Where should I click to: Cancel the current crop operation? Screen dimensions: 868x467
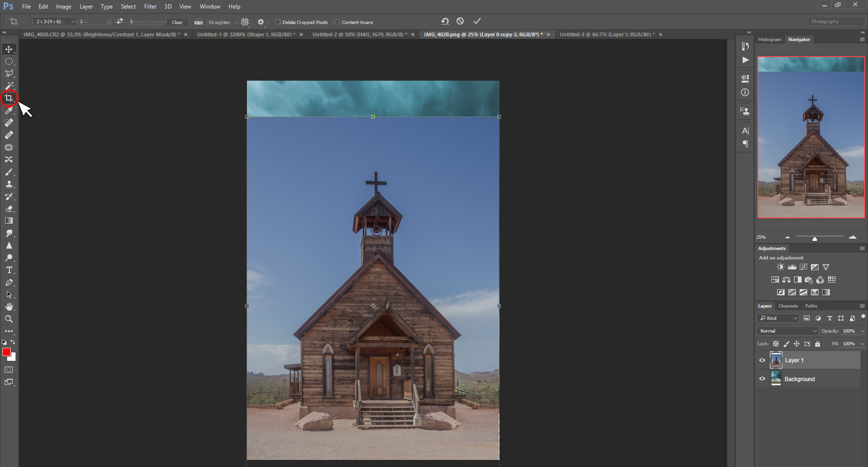pyautogui.click(x=460, y=21)
